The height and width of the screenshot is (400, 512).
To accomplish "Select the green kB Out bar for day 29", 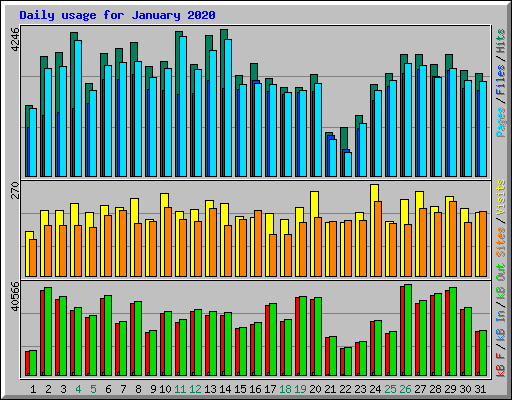I will point(453,331).
